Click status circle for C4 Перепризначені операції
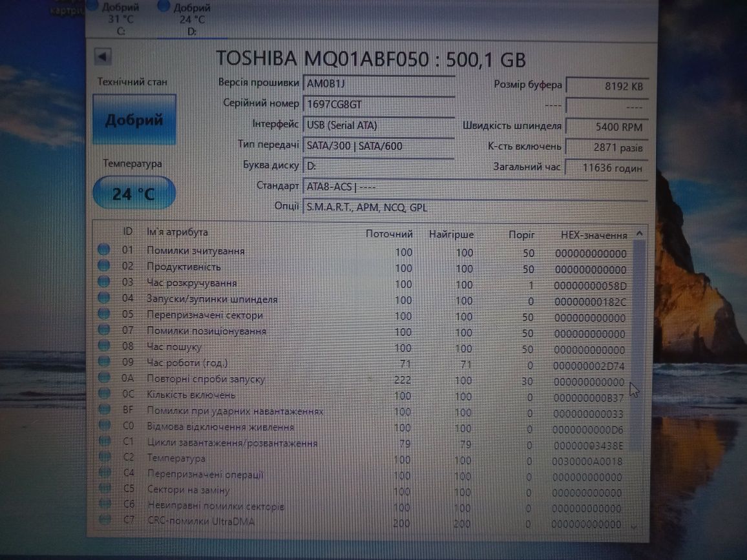This screenshot has width=747, height=560. point(105,472)
